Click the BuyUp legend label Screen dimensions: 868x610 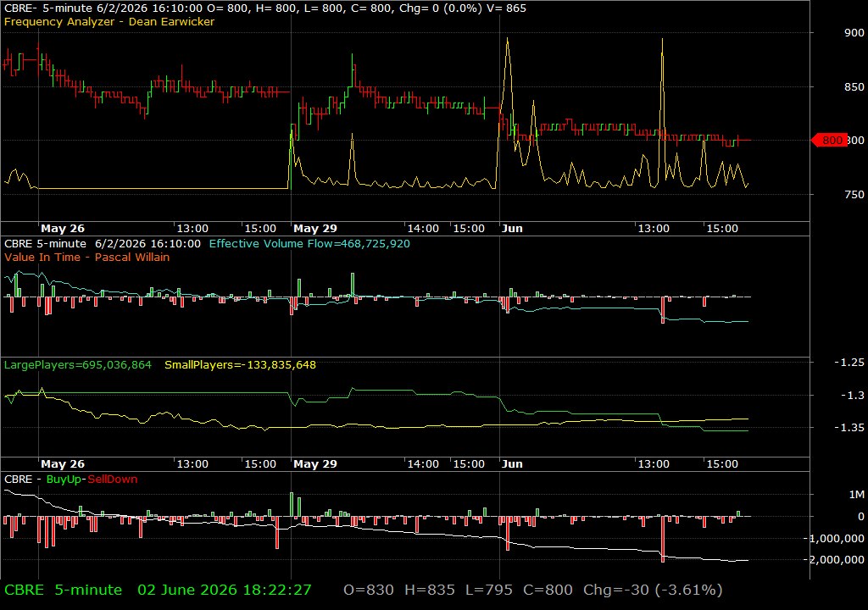pyautogui.click(x=64, y=479)
